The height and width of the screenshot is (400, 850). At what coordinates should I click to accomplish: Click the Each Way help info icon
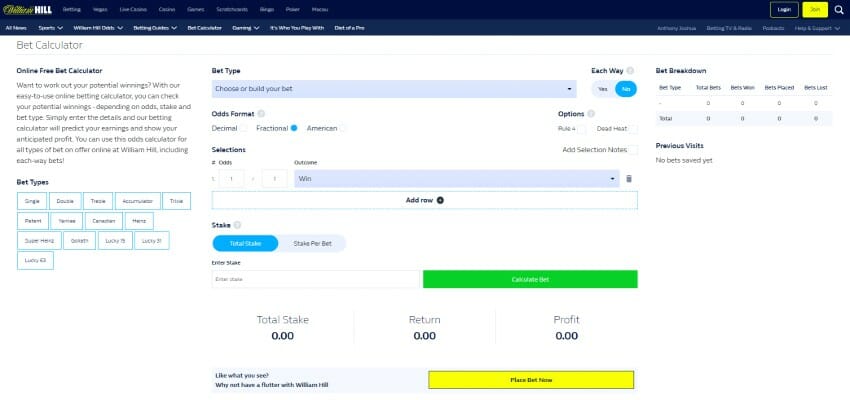(x=630, y=70)
